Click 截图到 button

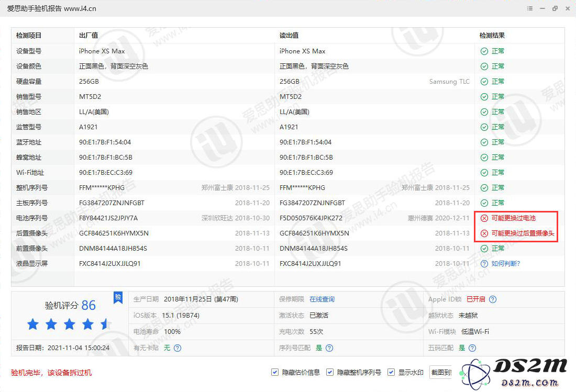coord(441,372)
